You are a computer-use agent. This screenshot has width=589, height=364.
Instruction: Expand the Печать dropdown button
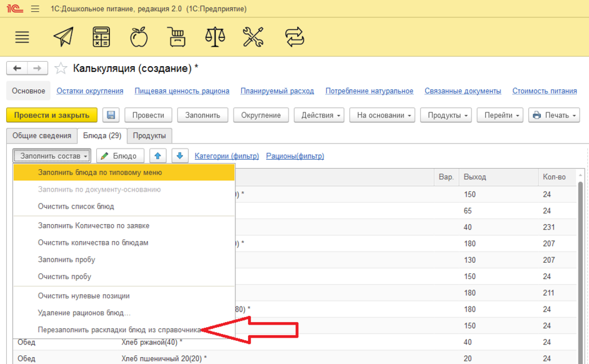553,116
